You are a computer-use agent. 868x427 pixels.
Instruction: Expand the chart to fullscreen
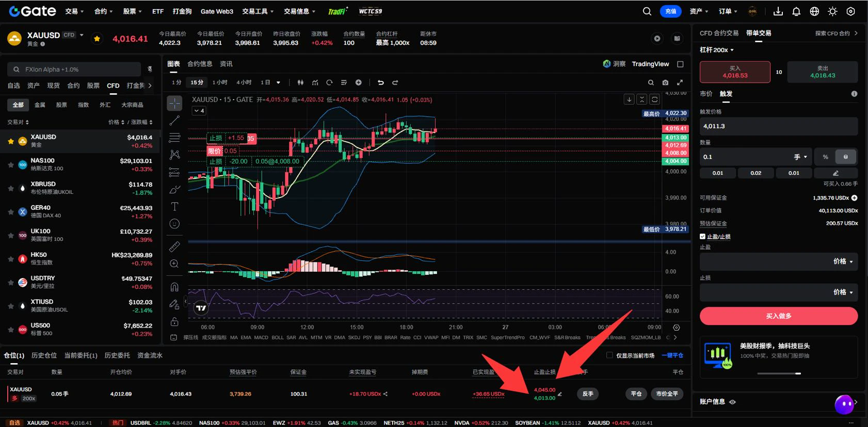680,83
